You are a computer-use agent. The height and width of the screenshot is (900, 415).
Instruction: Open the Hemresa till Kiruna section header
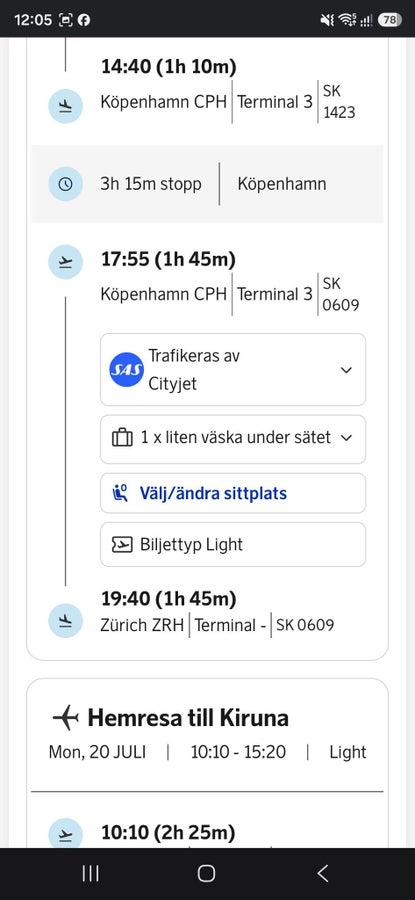(188, 718)
